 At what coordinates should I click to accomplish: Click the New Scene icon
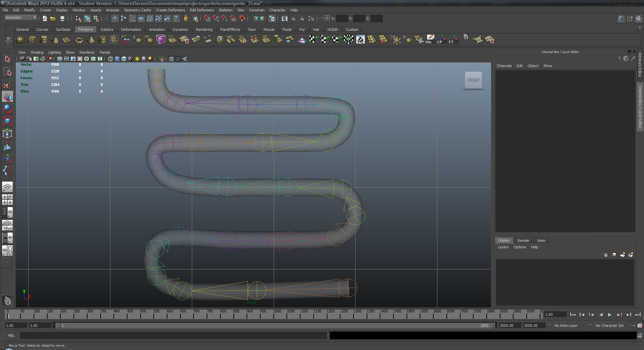[45, 18]
